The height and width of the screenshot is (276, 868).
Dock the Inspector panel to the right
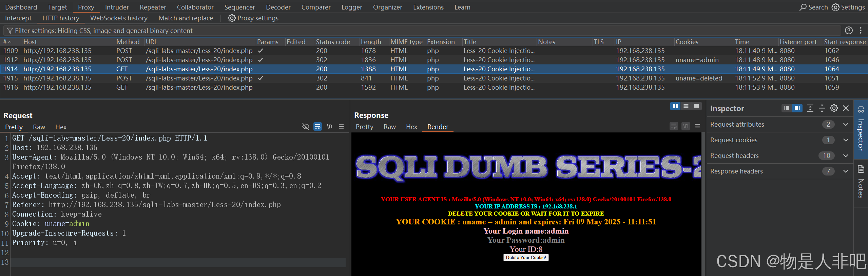(797, 108)
